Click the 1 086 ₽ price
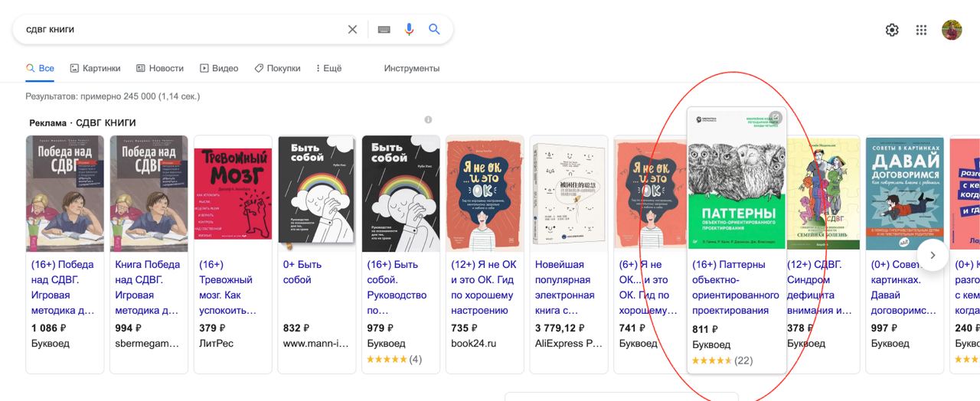 click(49, 328)
